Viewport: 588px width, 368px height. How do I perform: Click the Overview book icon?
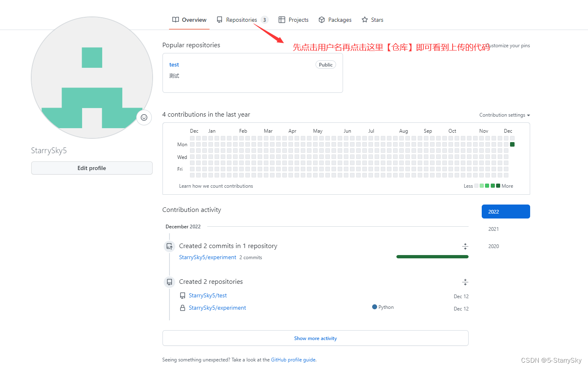(x=176, y=20)
